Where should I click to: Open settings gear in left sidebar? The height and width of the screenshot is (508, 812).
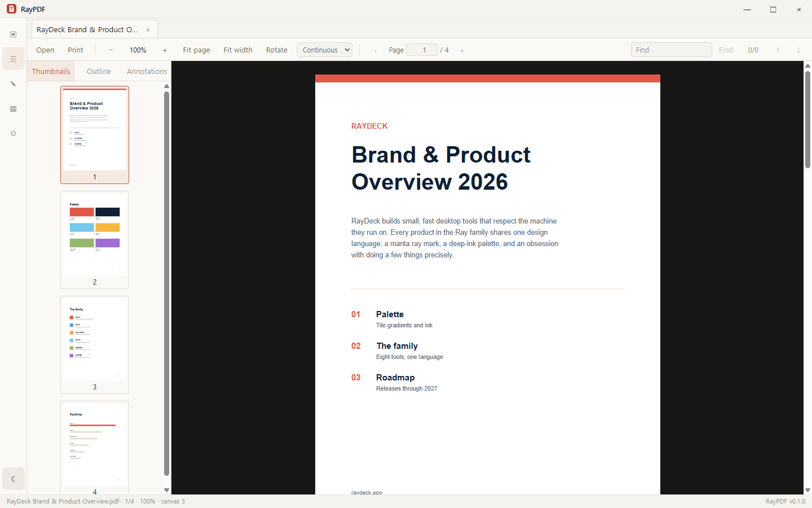point(14,134)
